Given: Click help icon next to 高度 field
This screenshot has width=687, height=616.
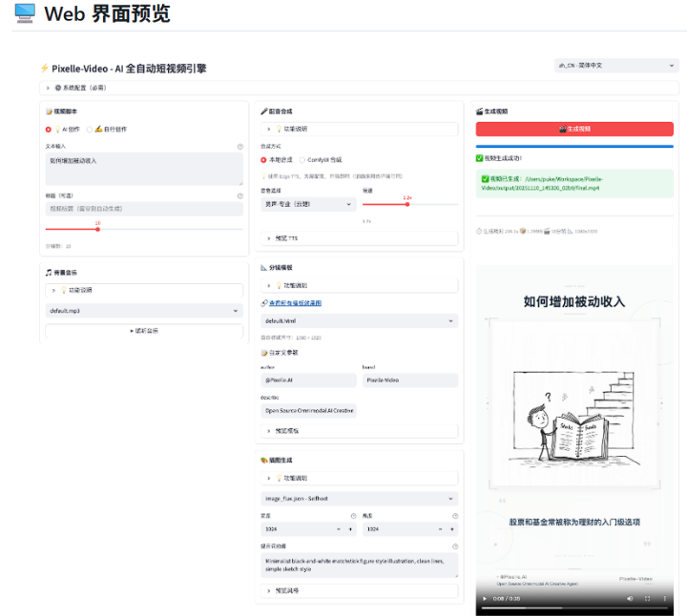Looking at the screenshot, I should coord(454,515).
